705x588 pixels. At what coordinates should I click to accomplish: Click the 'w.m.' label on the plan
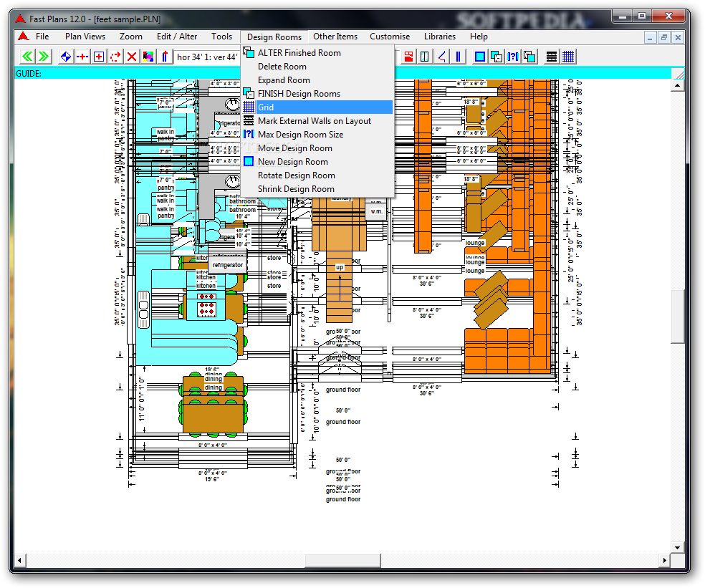click(x=376, y=211)
